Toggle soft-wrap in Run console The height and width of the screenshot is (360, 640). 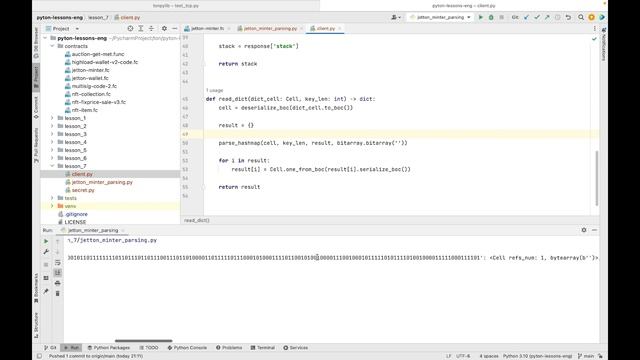(x=58, y=262)
